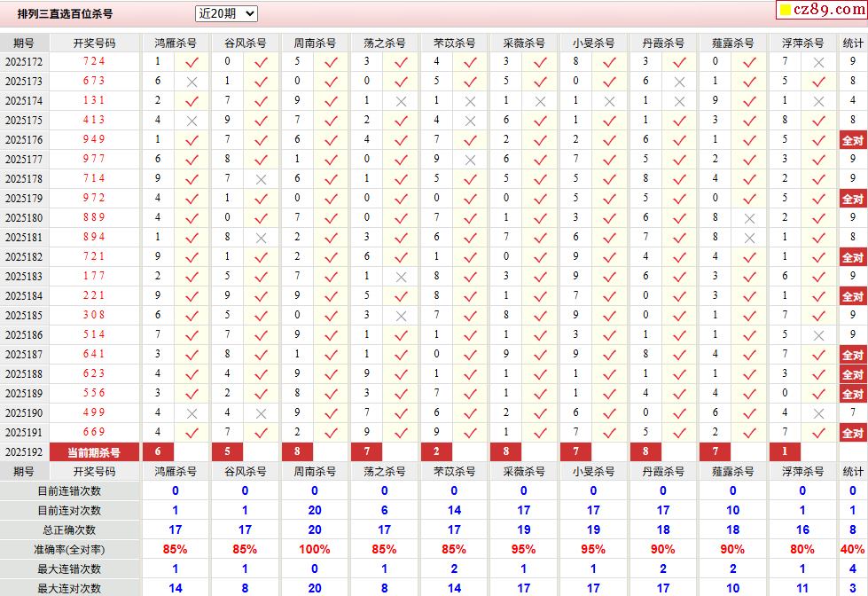The width and height of the screenshot is (868, 596).
Task: Click the 全对 badge in row 2025191
Action: pyautogui.click(x=853, y=433)
